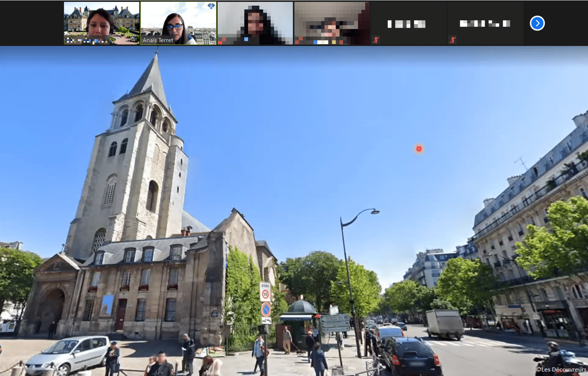
Task: Click the curved street lamp head
Action: tap(374, 211)
